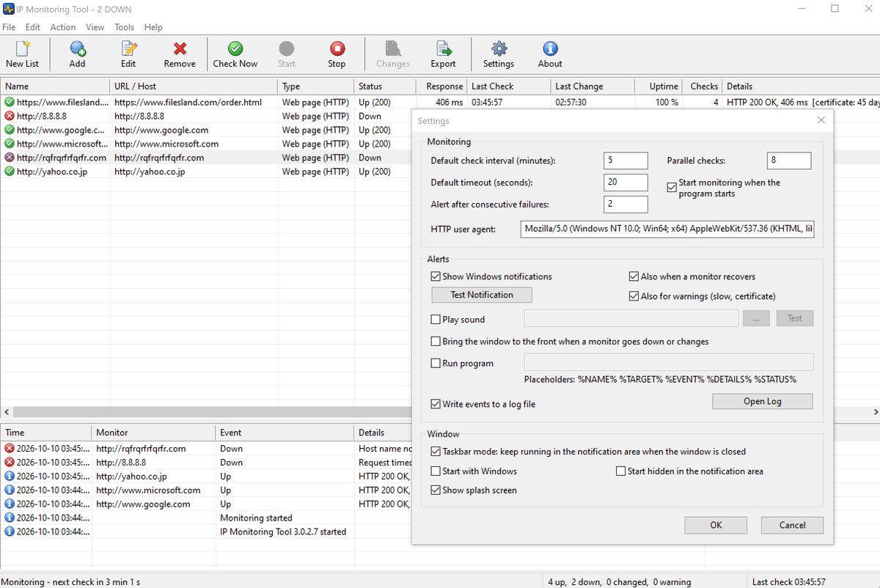This screenshot has width=880, height=588.
Task: Confirm settings with OK button
Action: click(x=716, y=525)
